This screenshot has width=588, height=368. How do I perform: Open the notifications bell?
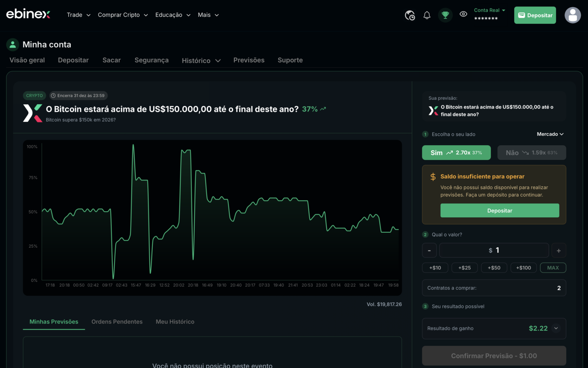(427, 15)
